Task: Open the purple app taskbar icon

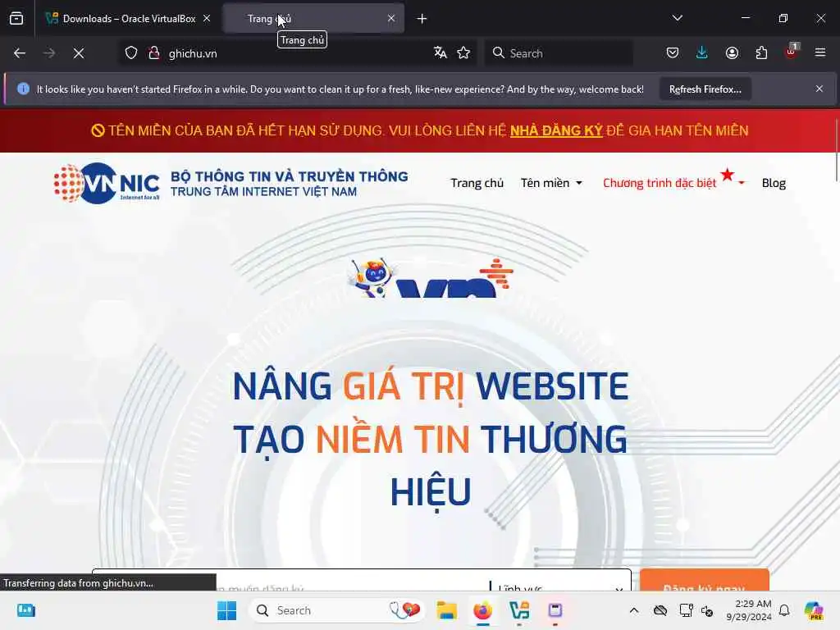Action: tap(555, 610)
